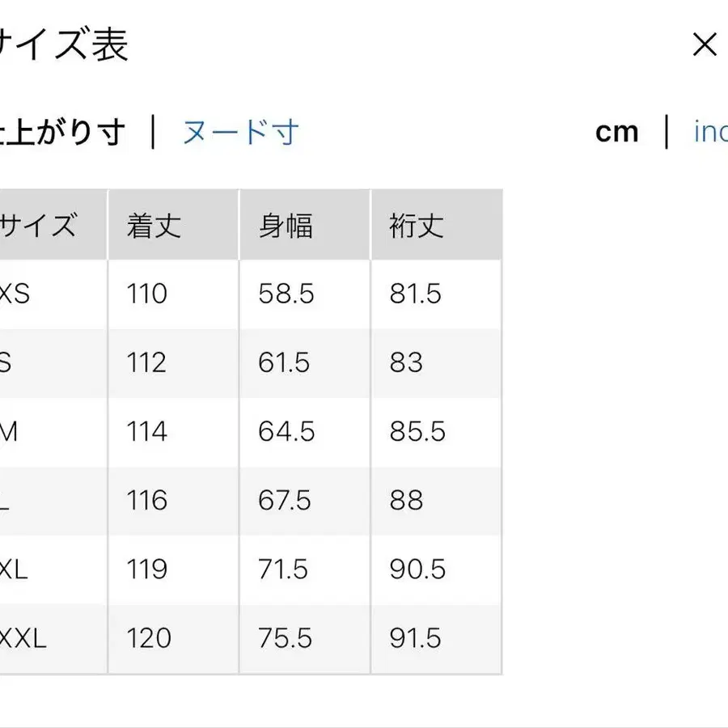The image size is (728, 728).
Task: Select cm as the unit
Action: point(617,132)
